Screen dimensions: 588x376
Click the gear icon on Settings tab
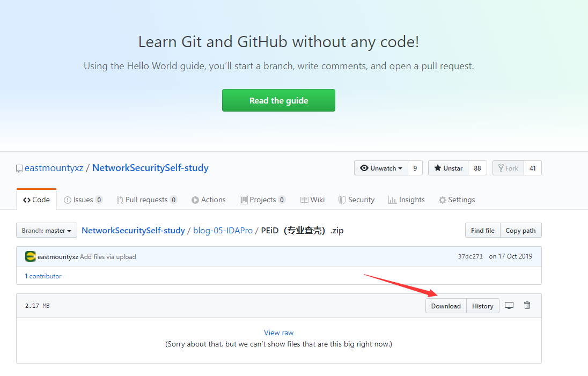click(443, 200)
